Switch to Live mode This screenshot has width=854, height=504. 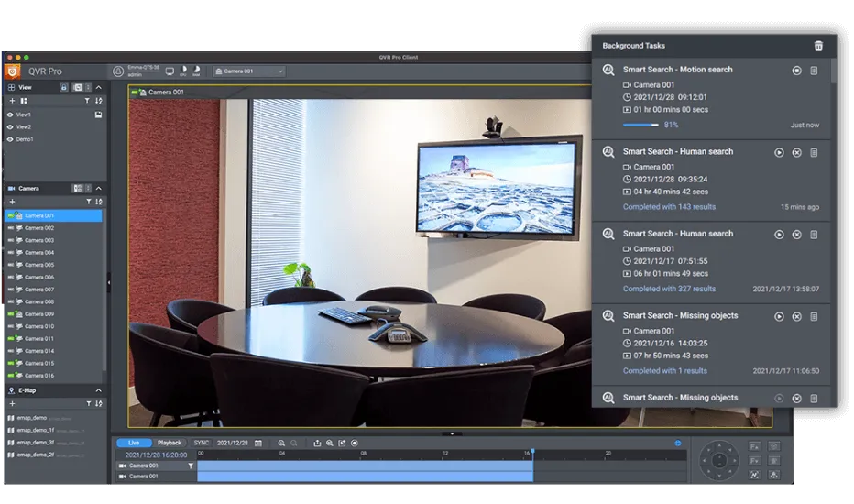tap(134, 443)
